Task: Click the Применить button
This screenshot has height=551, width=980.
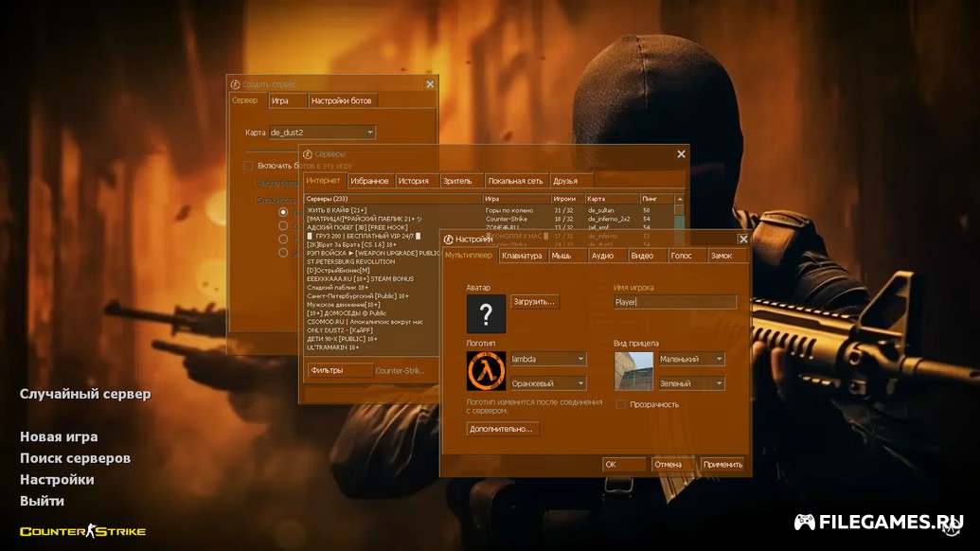Action: 722,464
